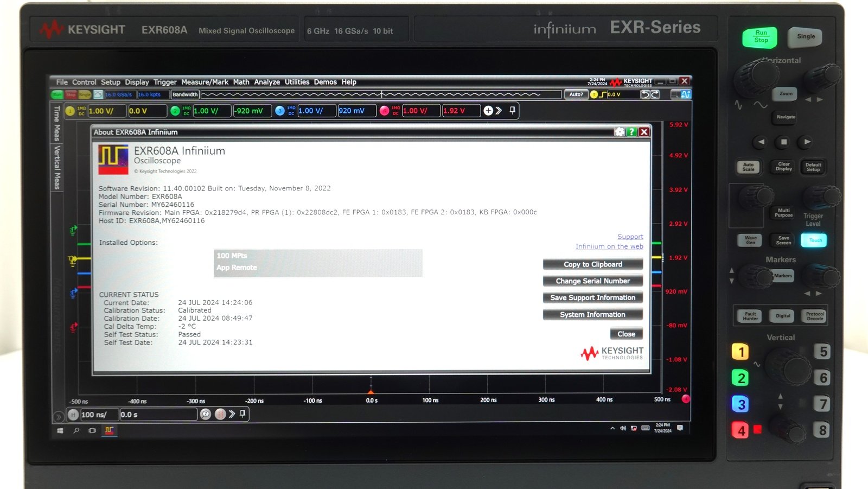Image resolution: width=868 pixels, height=489 pixels.
Task: Click the channel 1 yellow ground marker
Action: tap(73, 261)
